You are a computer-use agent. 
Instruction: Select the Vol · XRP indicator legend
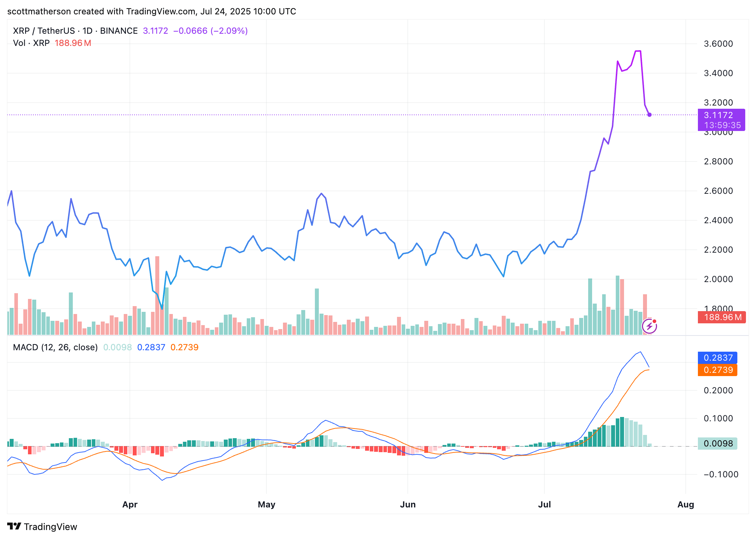[x=31, y=43]
